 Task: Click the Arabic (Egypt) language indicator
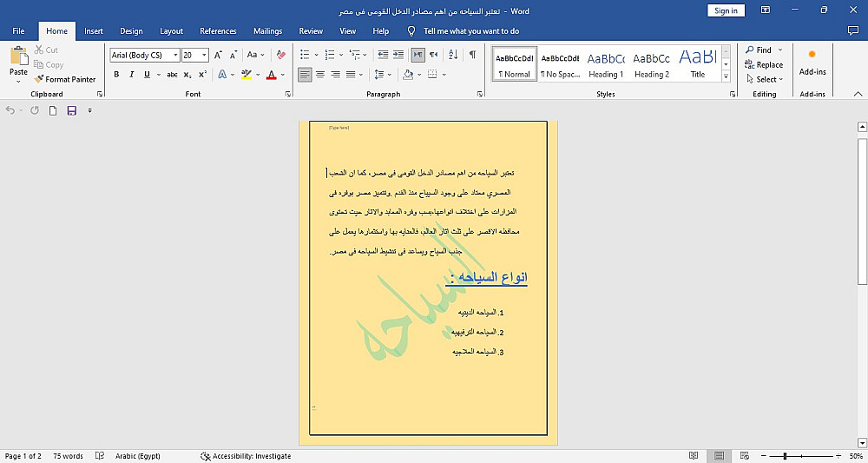pos(138,456)
